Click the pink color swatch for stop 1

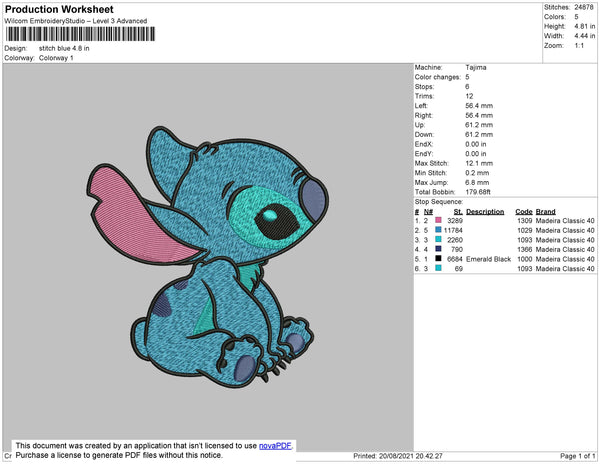[438, 221]
